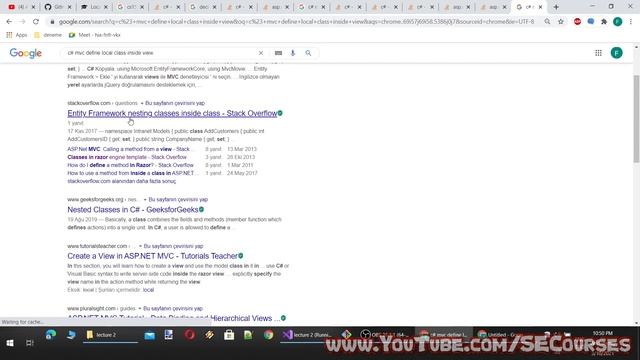Click the address bar zoom magnifier icon
This screenshot has height=360, width=640.
[547, 22]
